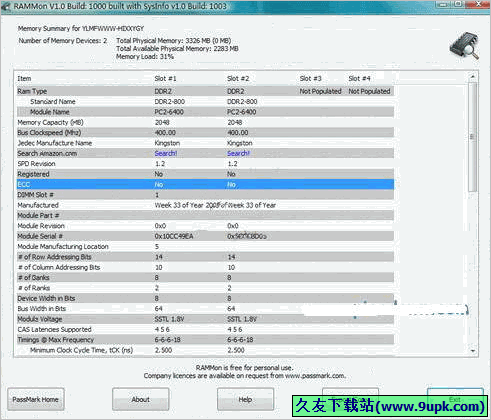Screen dimensions: 491x420
Task: Select the Module Voltage row
Action: point(205,319)
